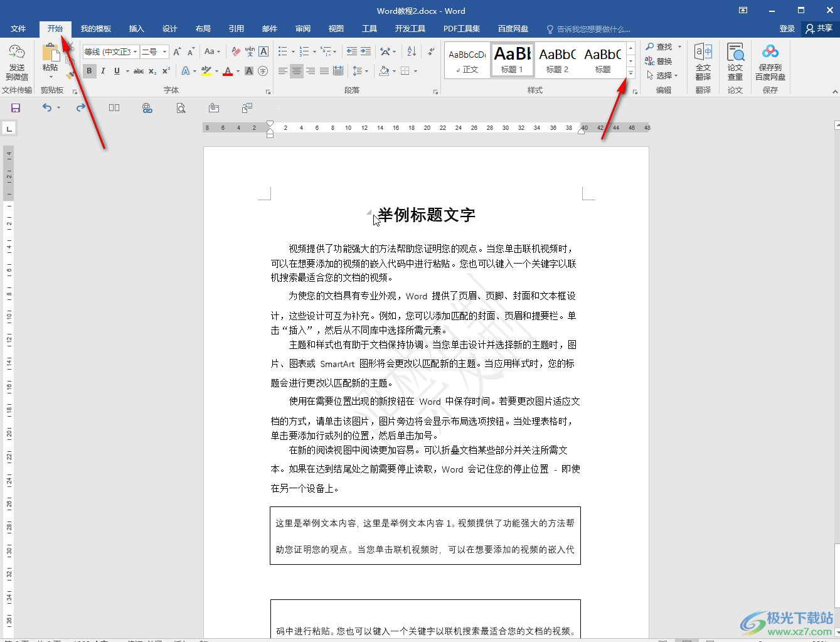
Task: Clear all formatting with the eraser icon
Action: tap(236, 51)
